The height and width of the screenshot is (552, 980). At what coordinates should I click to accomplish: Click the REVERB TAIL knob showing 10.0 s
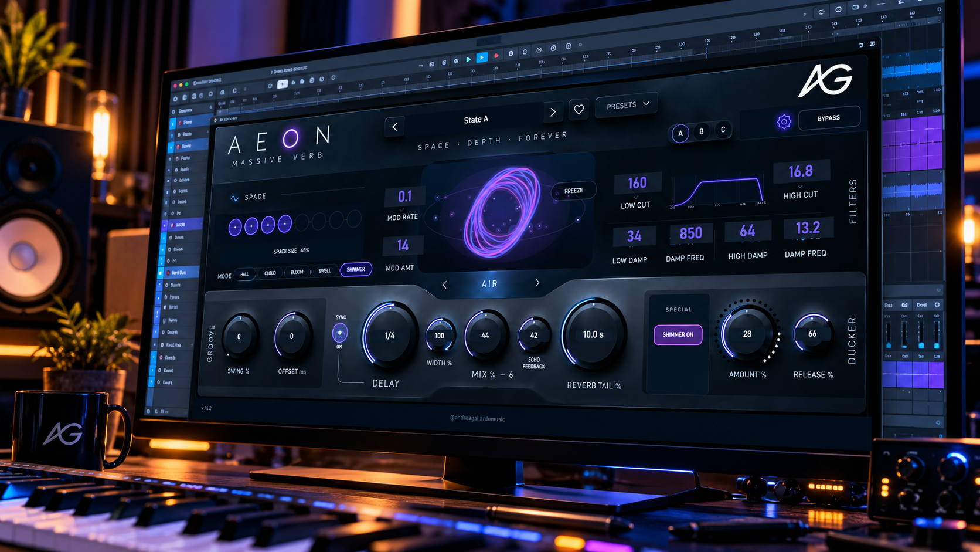[593, 334]
